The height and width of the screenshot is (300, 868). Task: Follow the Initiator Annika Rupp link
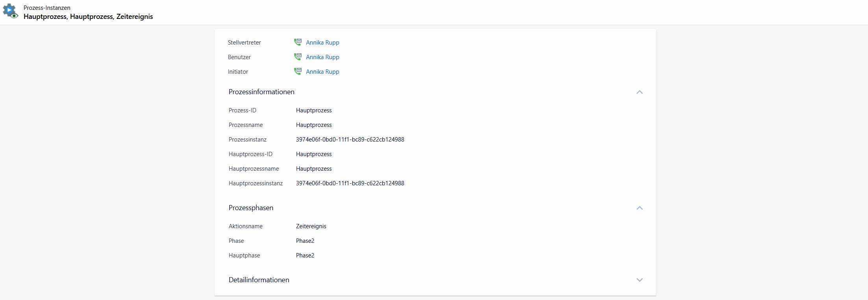tap(322, 72)
